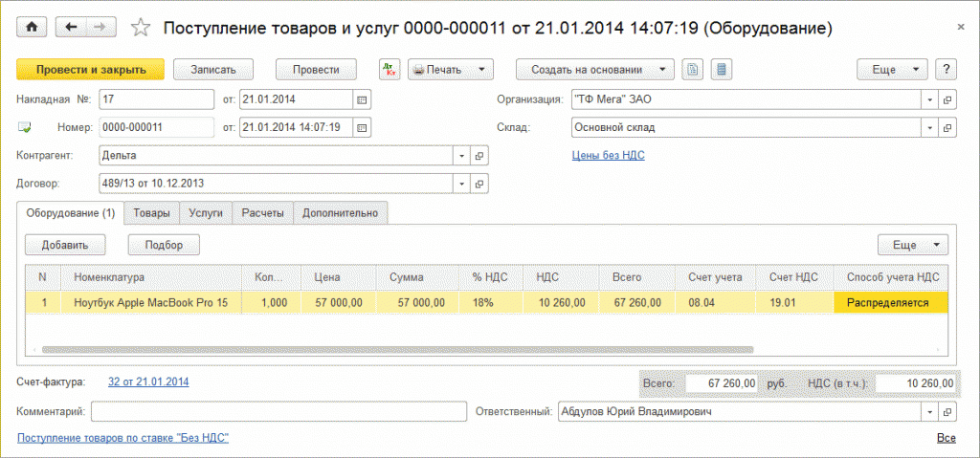The height and width of the screenshot is (458, 980).
Task: Show Дт/Кт postings icon
Action: pyautogui.click(x=390, y=70)
